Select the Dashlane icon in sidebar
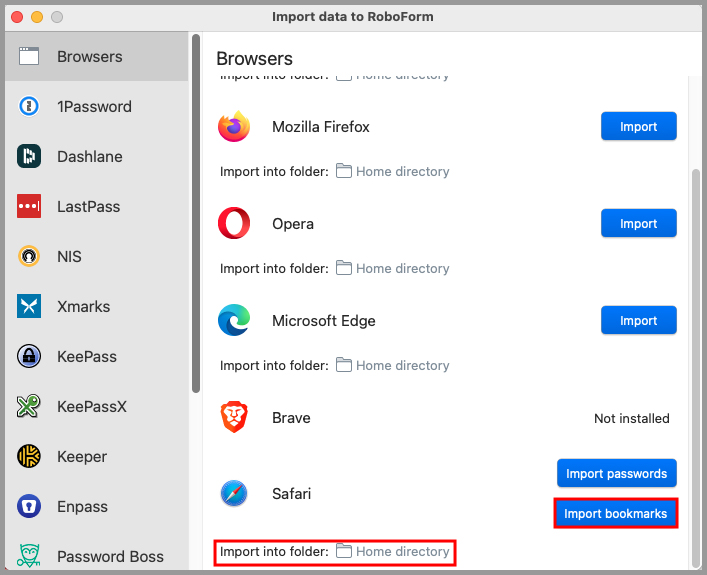The height and width of the screenshot is (575, 707). [x=29, y=157]
